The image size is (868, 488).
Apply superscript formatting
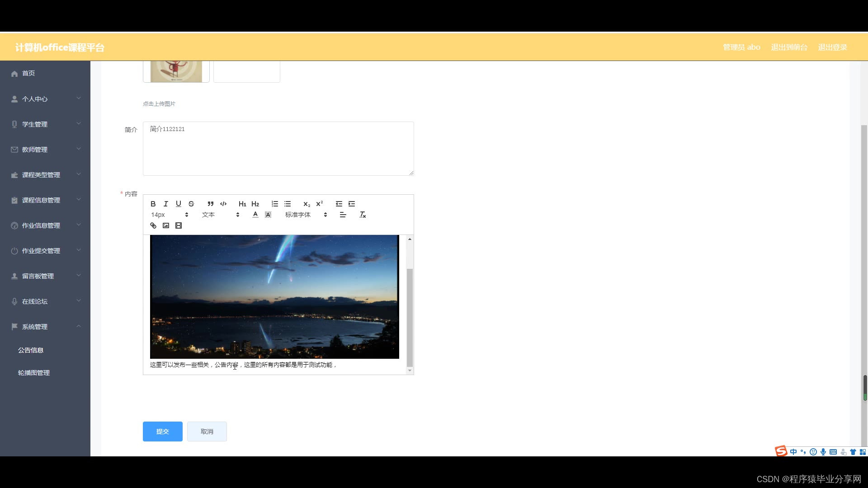pos(319,204)
